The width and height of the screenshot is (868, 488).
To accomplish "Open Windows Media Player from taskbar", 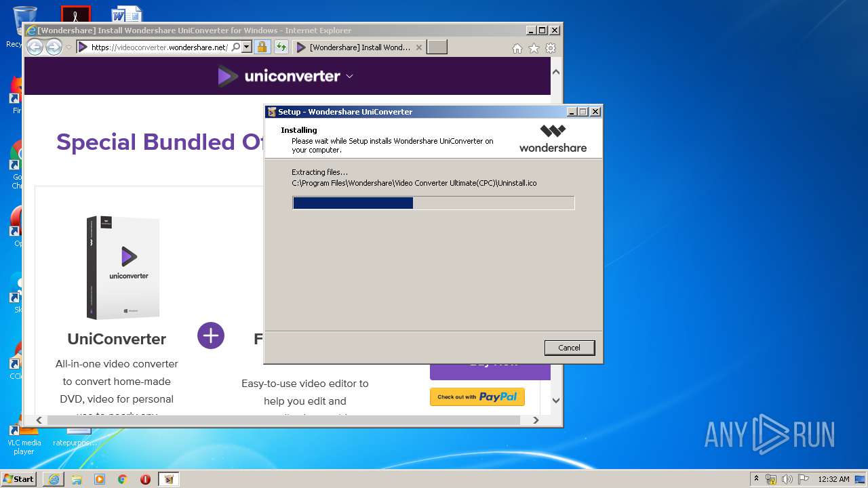I will pos(100,479).
